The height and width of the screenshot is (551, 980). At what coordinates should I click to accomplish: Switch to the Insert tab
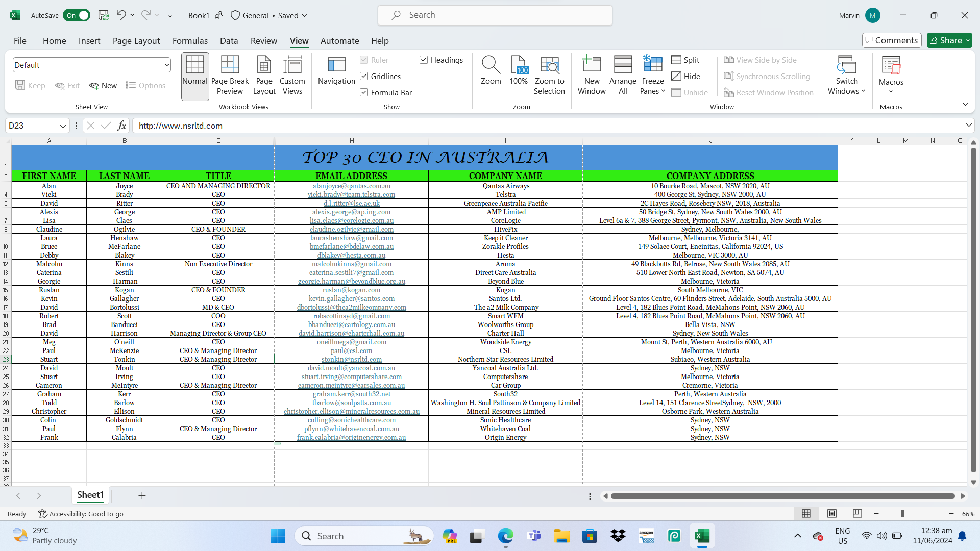pyautogui.click(x=89, y=41)
